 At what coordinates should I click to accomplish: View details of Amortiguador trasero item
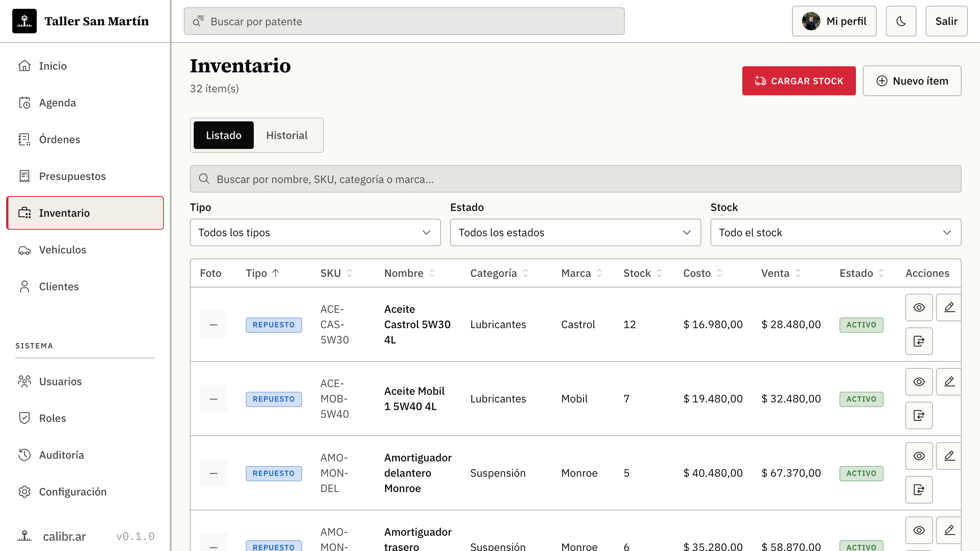(919, 530)
